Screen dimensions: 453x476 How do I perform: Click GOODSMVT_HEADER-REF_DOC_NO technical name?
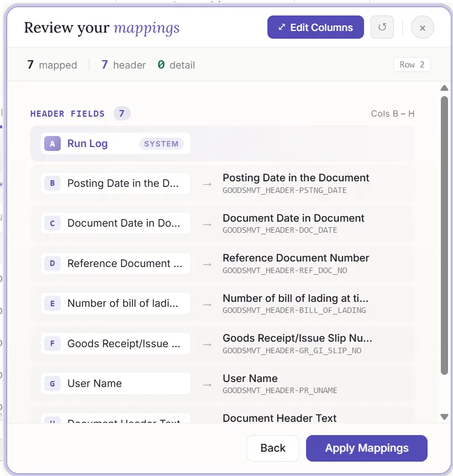point(285,270)
